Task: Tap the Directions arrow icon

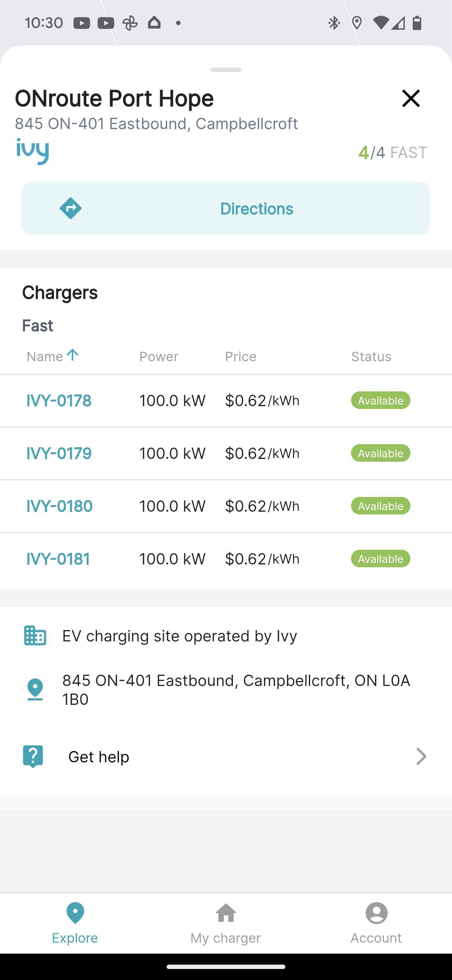Action: pos(71,209)
